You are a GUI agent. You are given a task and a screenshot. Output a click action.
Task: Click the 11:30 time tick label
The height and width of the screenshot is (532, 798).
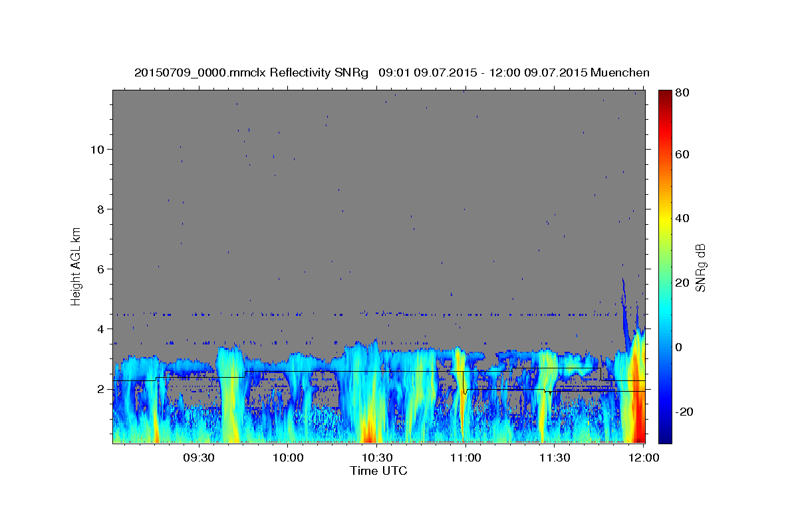(x=555, y=458)
